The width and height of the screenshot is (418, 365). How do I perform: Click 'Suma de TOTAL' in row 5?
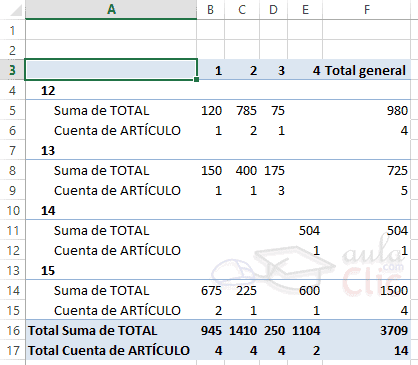pos(101,111)
